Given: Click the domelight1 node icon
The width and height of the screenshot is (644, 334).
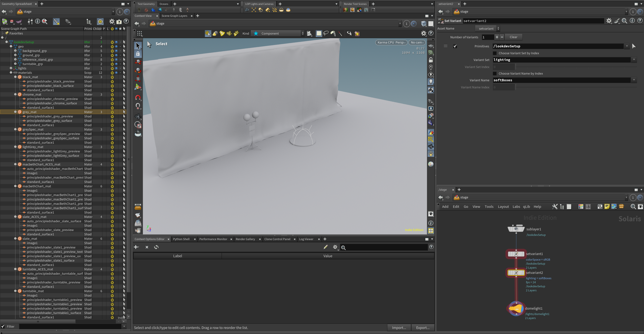Looking at the screenshot, I should coord(516,308).
